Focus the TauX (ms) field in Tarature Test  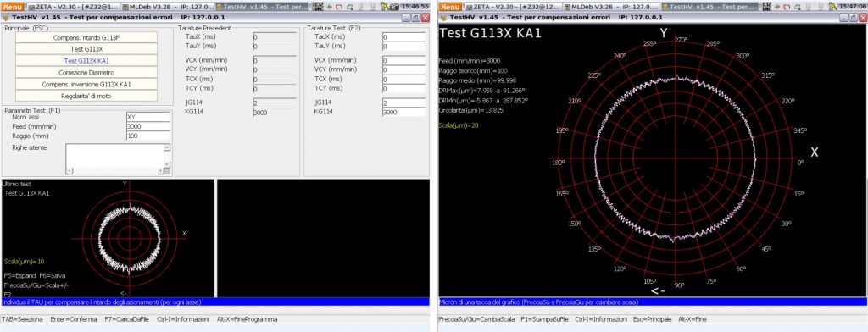[403, 36]
